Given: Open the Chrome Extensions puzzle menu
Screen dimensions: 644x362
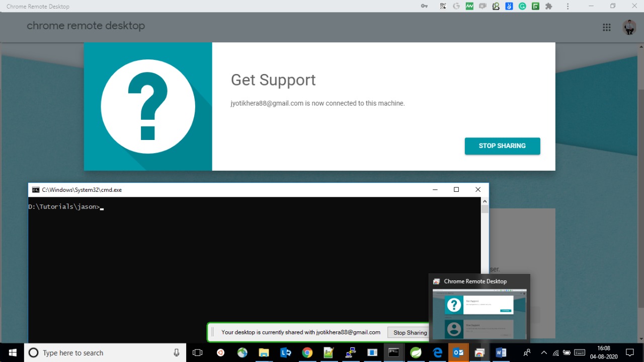Looking at the screenshot, I should click(549, 7).
